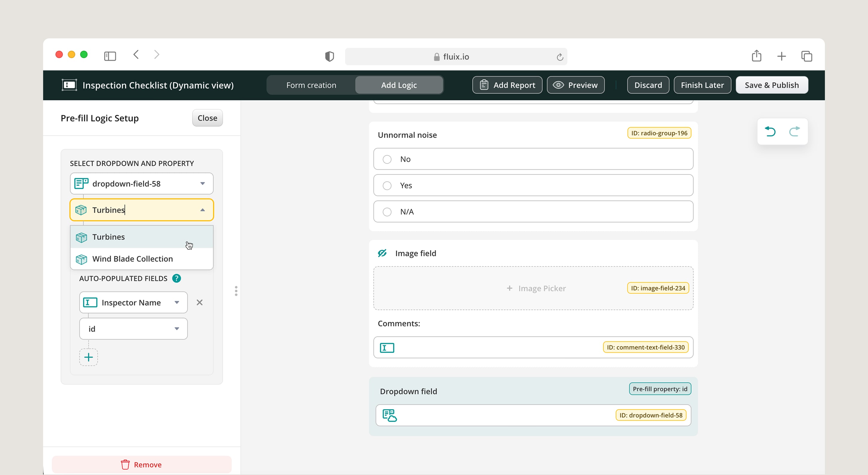
Task: Expand the dropdown-field-58 selector
Action: point(203,183)
